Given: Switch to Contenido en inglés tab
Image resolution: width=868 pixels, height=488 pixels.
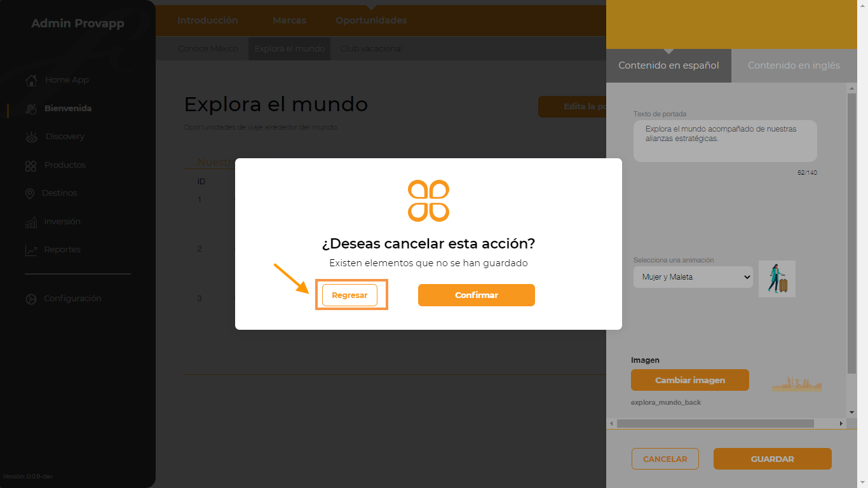Looking at the screenshot, I should (794, 65).
